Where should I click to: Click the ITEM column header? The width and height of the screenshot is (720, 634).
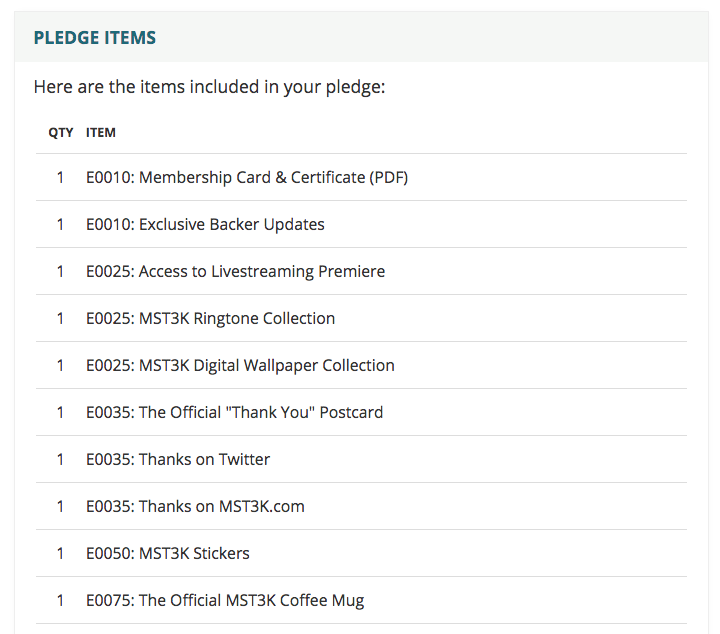(x=101, y=133)
